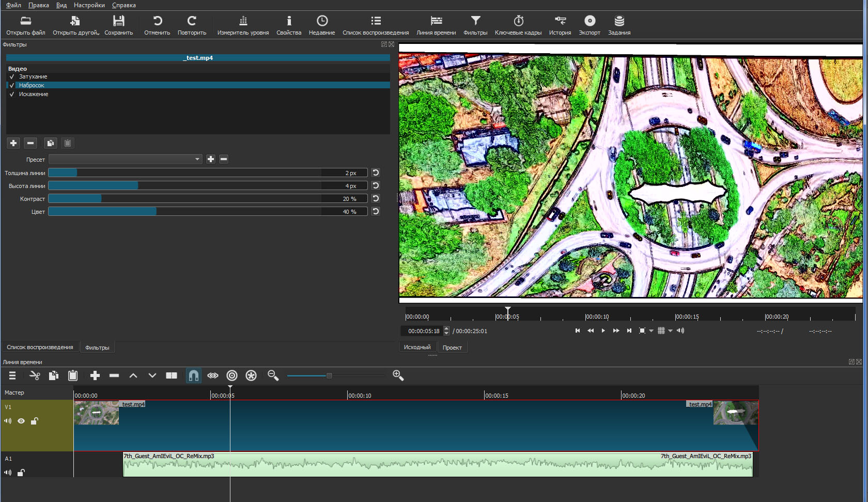
Task: Uncheck the Затухание filter checkbox
Action: click(x=12, y=76)
